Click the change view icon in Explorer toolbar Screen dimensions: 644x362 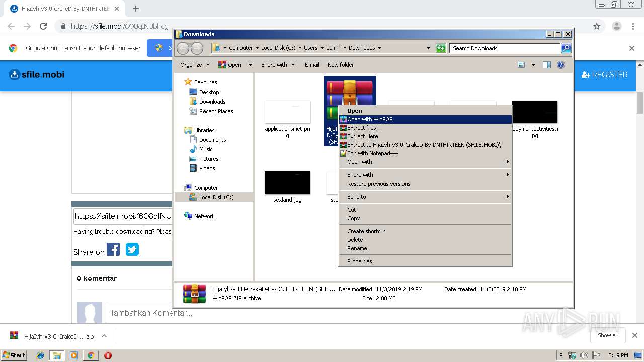521,65
